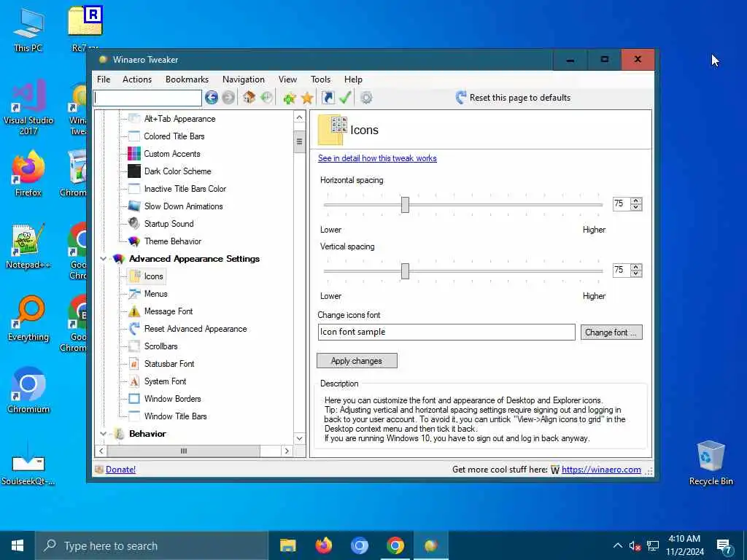The width and height of the screenshot is (747, 560).
Task: Click the tree scrollbar up arrow
Action: (299, 117)
